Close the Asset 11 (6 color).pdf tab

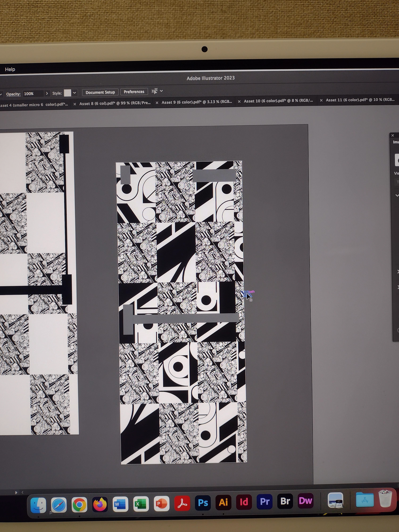[x=321, y=100]
